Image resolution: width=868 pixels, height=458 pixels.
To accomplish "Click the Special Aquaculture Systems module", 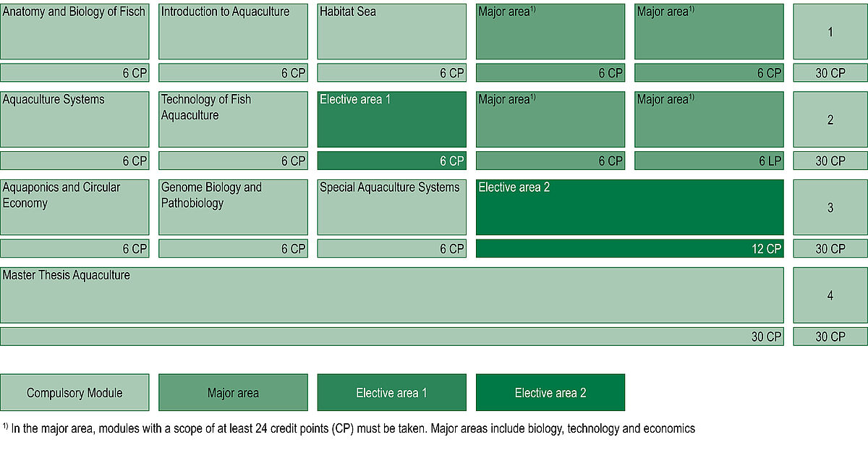I will coord(392,207).
